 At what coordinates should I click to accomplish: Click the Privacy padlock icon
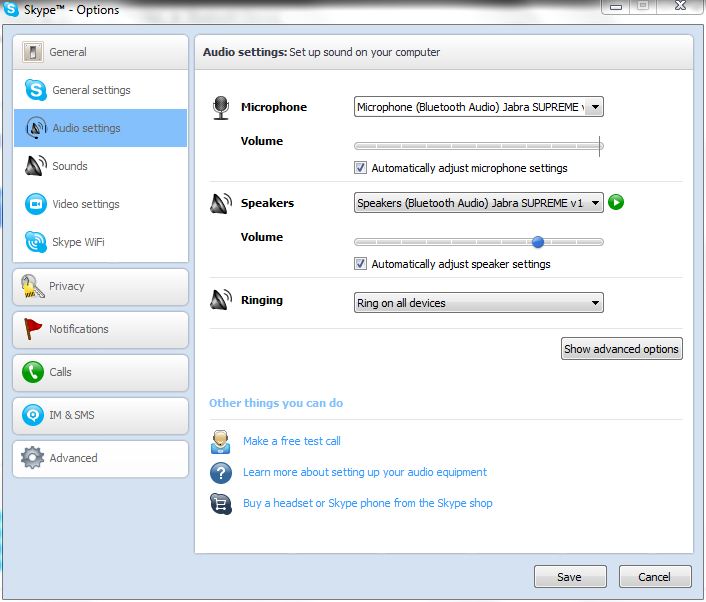click(32, 286)
